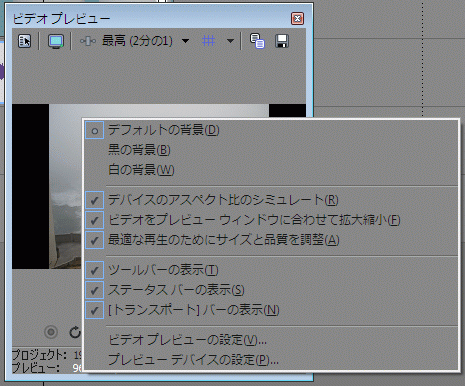Click the video preview image thumbnail
The image size is (465, 386).
pos(65,186)
